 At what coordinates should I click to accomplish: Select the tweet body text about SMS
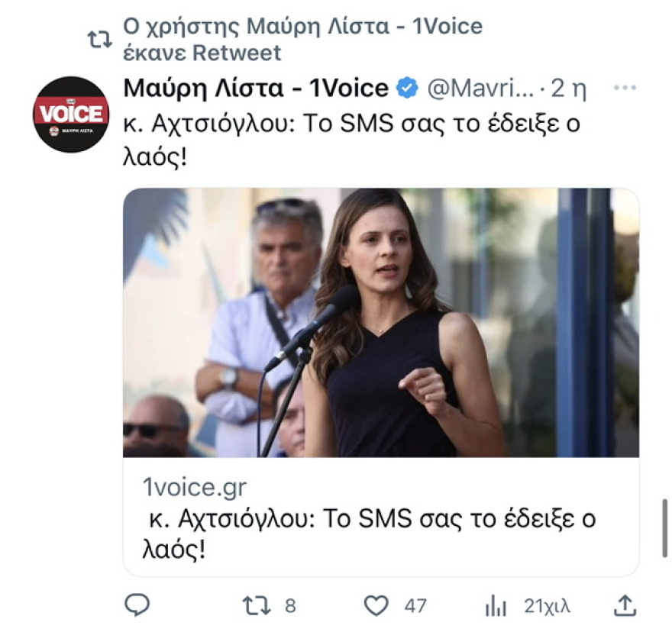344,126
